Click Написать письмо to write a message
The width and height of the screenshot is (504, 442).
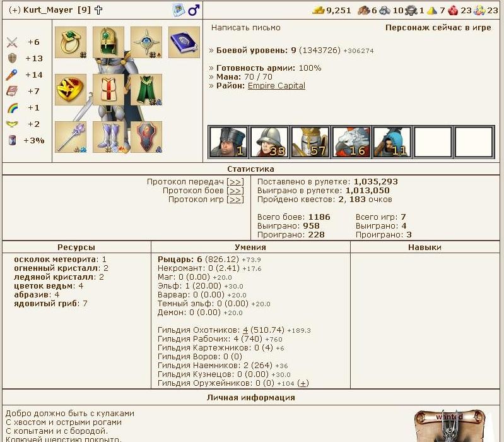pyautogui.click(x=246, y=28)
